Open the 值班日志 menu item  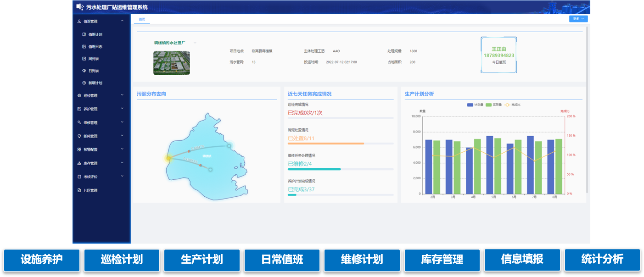(x=95, y=47)
